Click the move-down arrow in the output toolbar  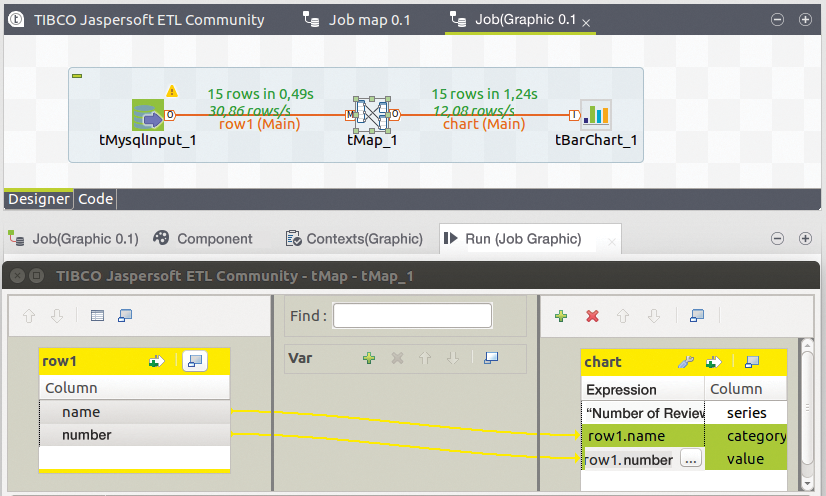(x=654, y=316)
